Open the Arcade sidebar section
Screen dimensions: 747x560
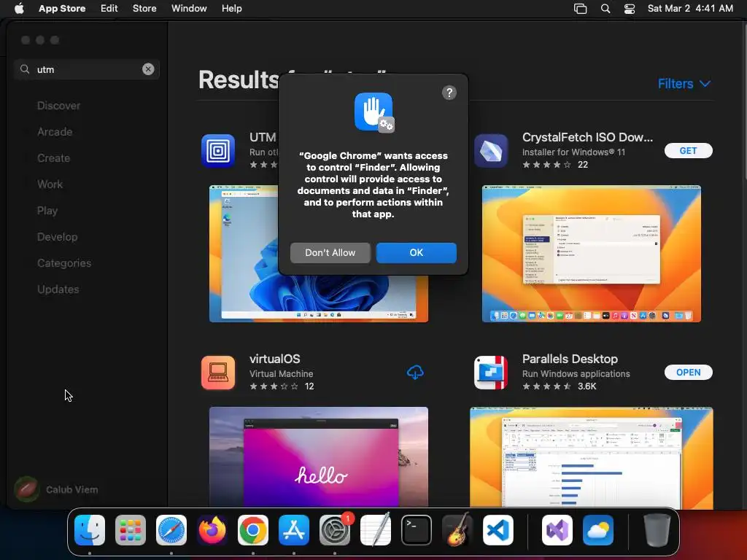pos(55,132)
